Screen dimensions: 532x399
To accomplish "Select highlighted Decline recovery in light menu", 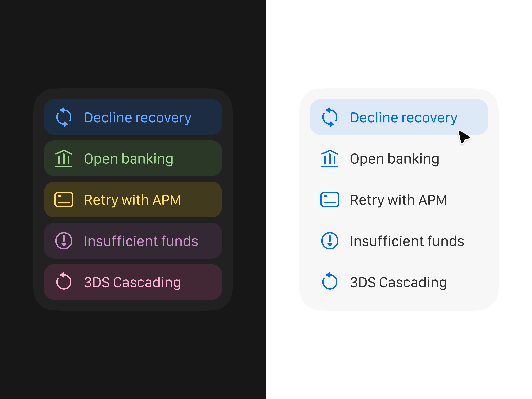I will click(x=399, y=117).
